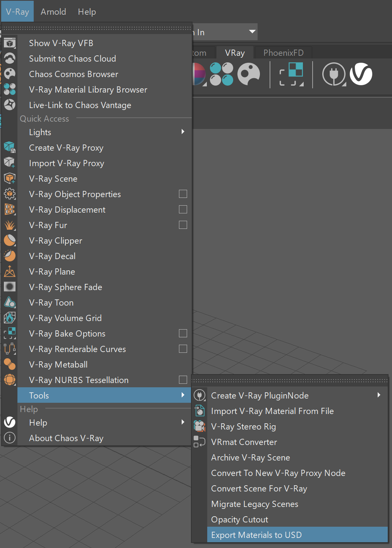Choose Migrate Legacy Scenes
This screenshot has width=392, height=548.
(x=297, y=504)
